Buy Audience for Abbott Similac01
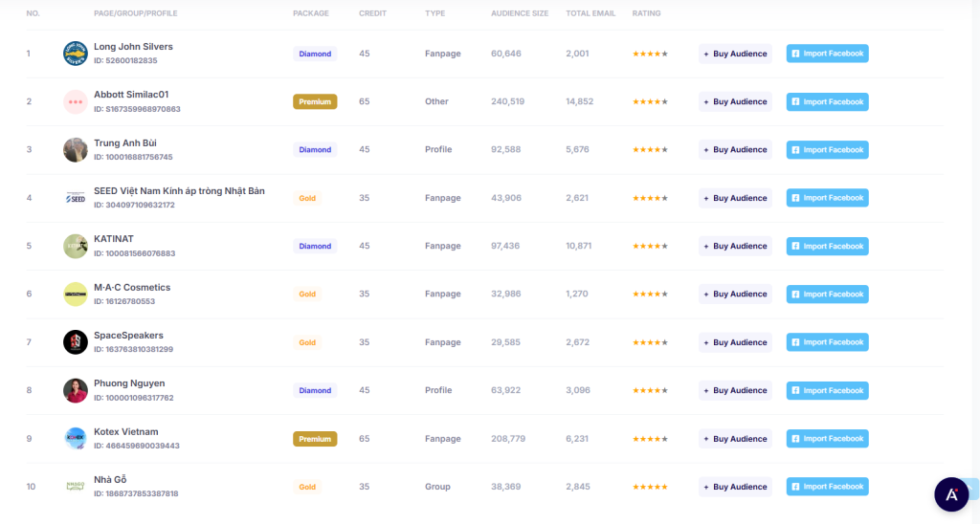The image size is (980, 524). click(x=735, y=101)
